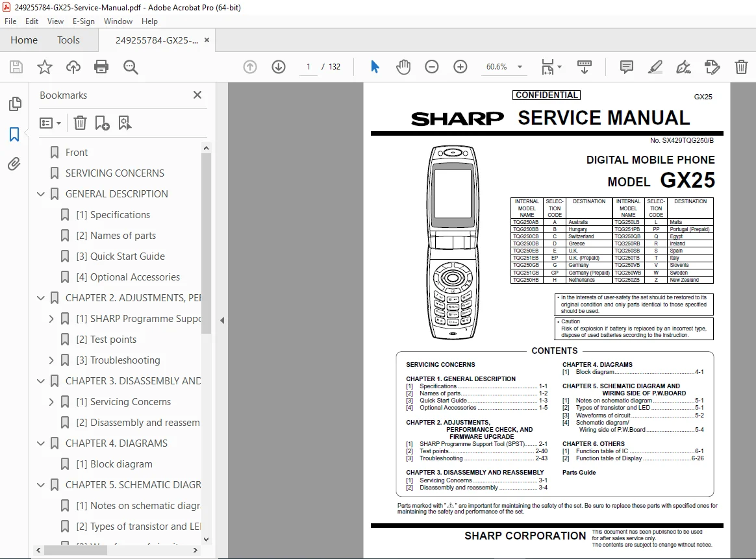The image size is (756, 559).
Task: Click the bookmarks horizontal scrollbar thumb
Action: [x=75, y=550]
